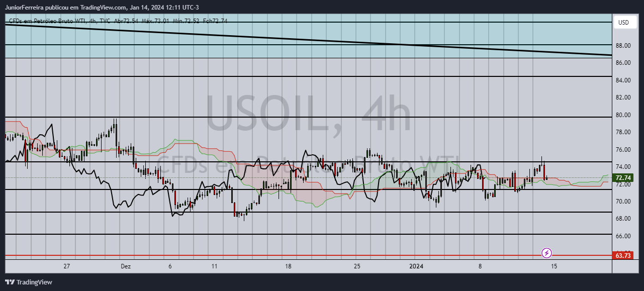Click the red 63.73 price label
Screen dimensions: 644x291
click(x=623, y=255)
